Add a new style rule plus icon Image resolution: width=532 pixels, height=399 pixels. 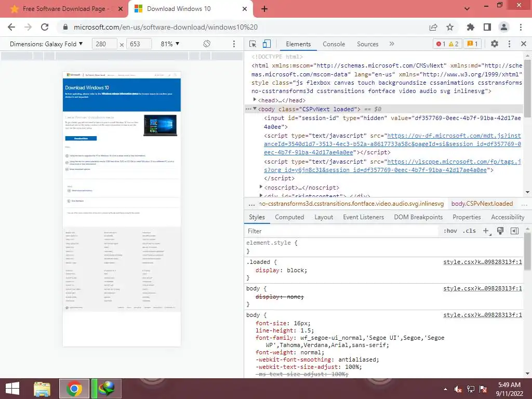(486, 231)
